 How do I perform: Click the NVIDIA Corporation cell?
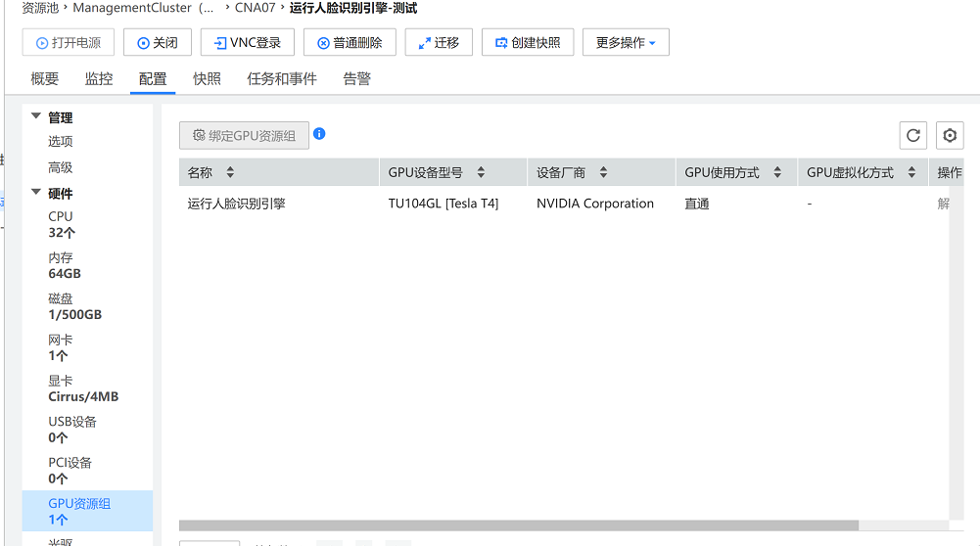tap(595, 204)
